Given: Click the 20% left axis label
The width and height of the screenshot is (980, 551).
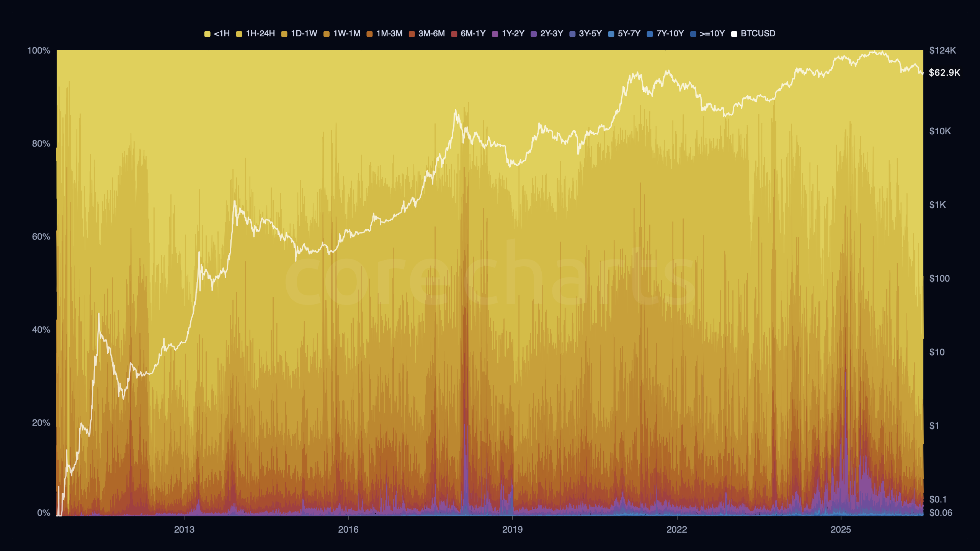Looking at the screenshot, I should pos(41,423).
